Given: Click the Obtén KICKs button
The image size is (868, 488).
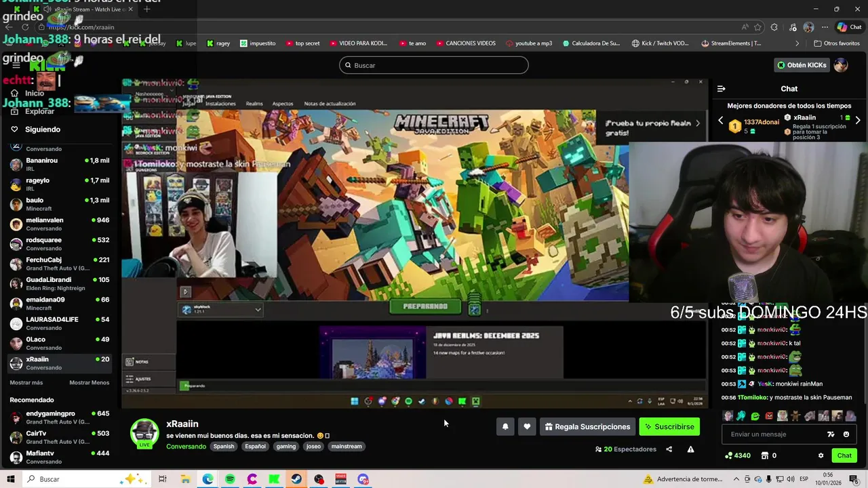Looking at the screenshot, I should (x=802, y=65).
